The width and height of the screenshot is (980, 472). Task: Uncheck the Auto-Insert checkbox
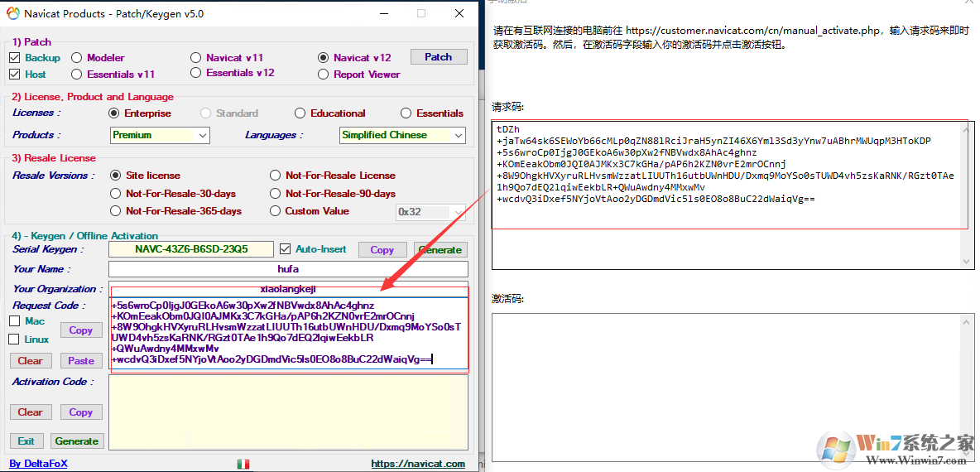tap(285, 248)
